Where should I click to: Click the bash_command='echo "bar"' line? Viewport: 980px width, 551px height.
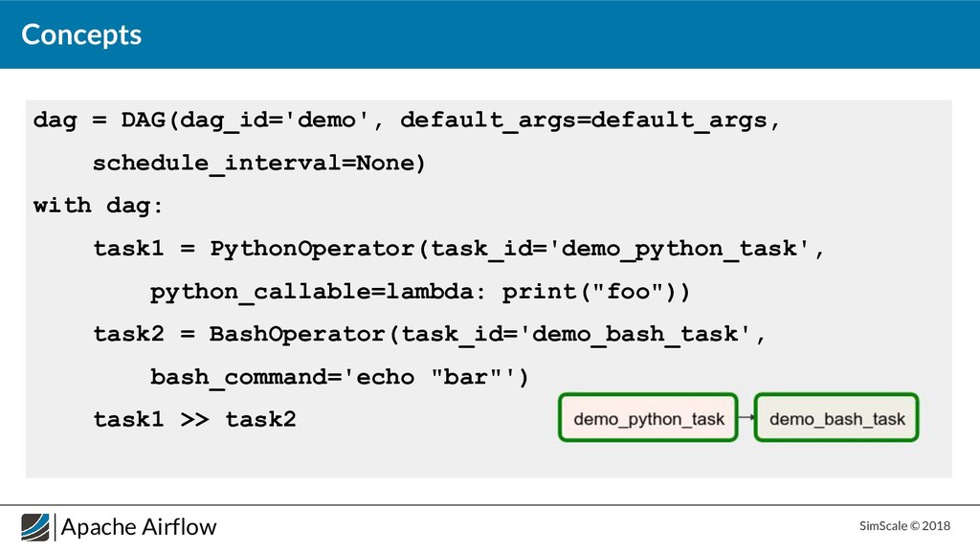click(340, 377)
